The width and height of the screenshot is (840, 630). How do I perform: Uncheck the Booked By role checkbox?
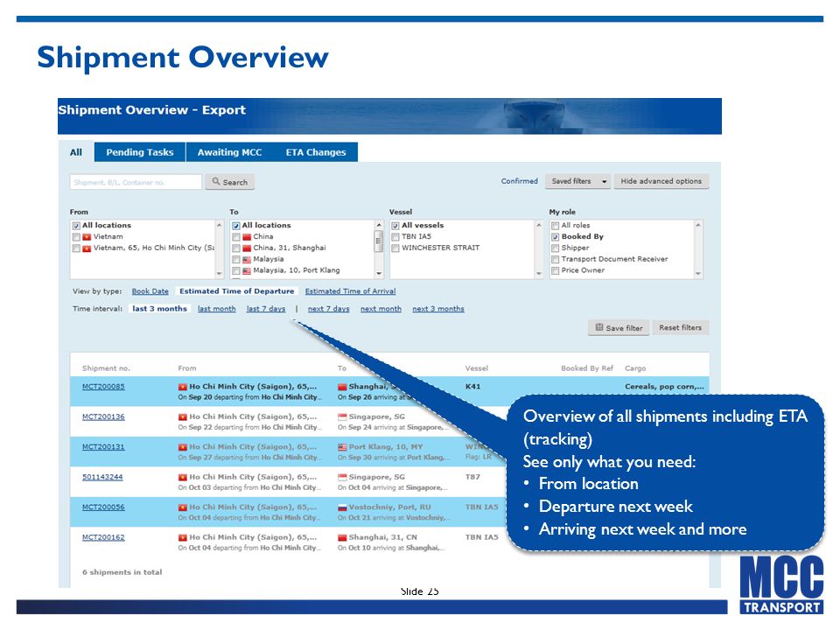[555, 237]
